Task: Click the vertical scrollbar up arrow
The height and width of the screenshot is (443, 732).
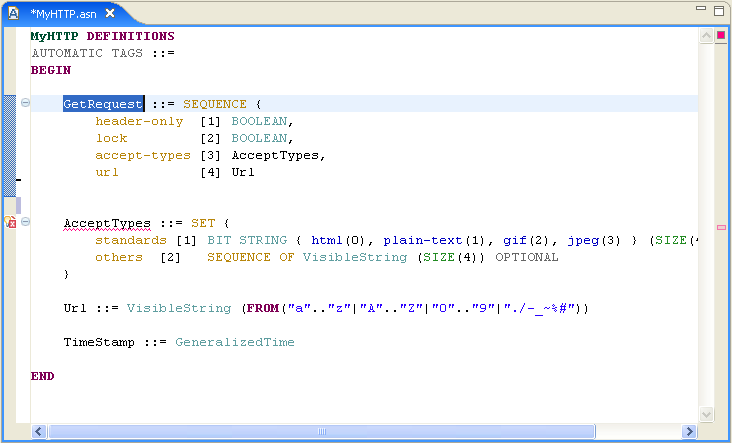Action: 706,36
